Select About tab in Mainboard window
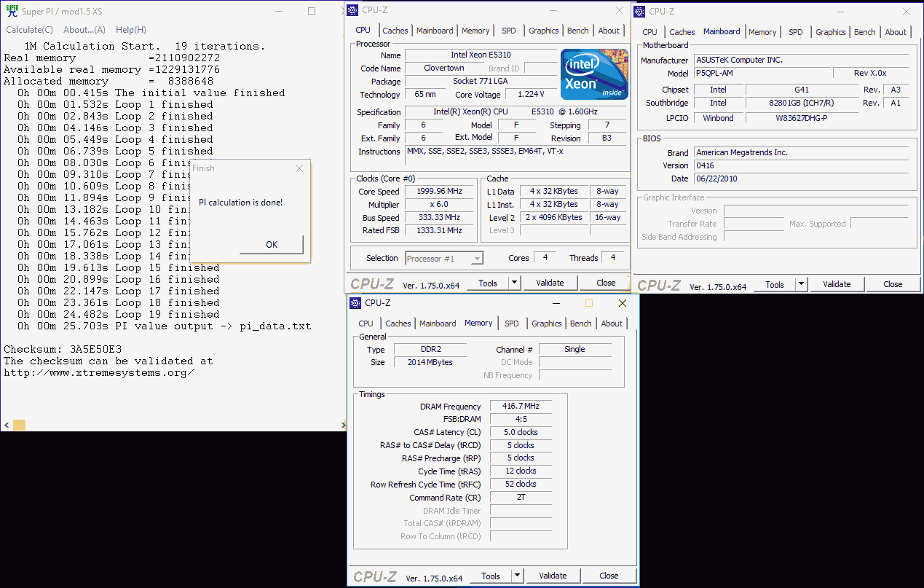The width and height of the screenshot is (924, 588). tap(896, 32)
